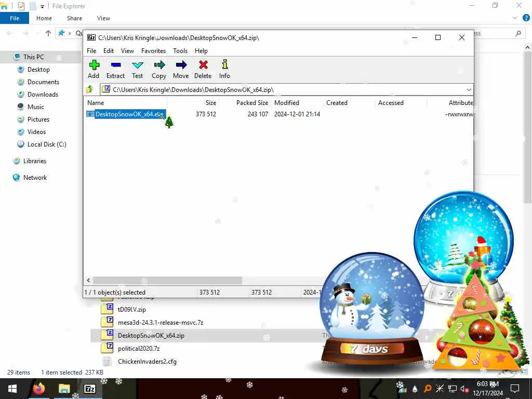Expand the File Explorer ribbon chevron

[x=515, y=18]
